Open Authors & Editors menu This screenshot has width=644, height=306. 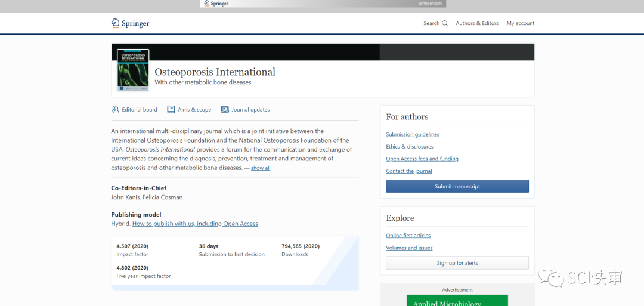click(x=477, y=23)
